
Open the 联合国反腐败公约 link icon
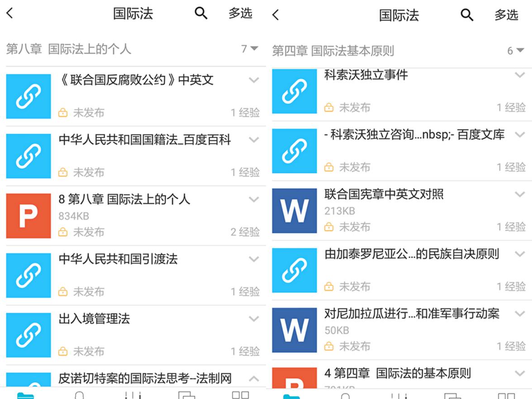[x=28, y=96]
